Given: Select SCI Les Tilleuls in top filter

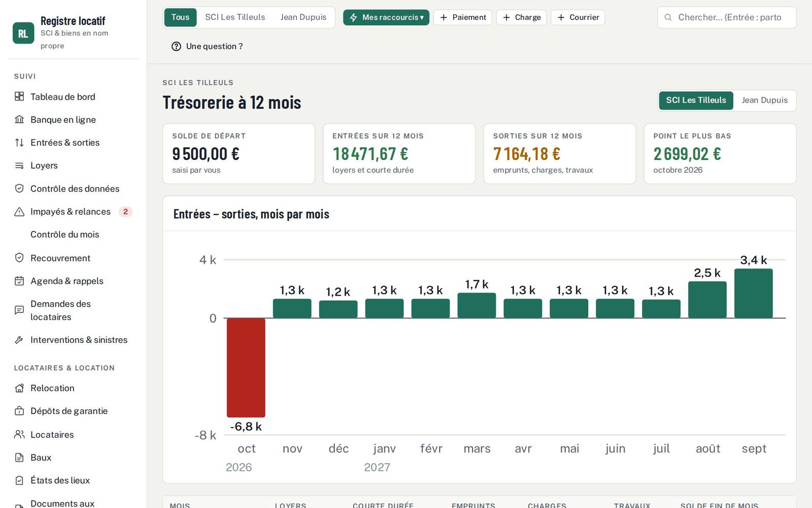Looking at the screenshot, I should [235, 17].
